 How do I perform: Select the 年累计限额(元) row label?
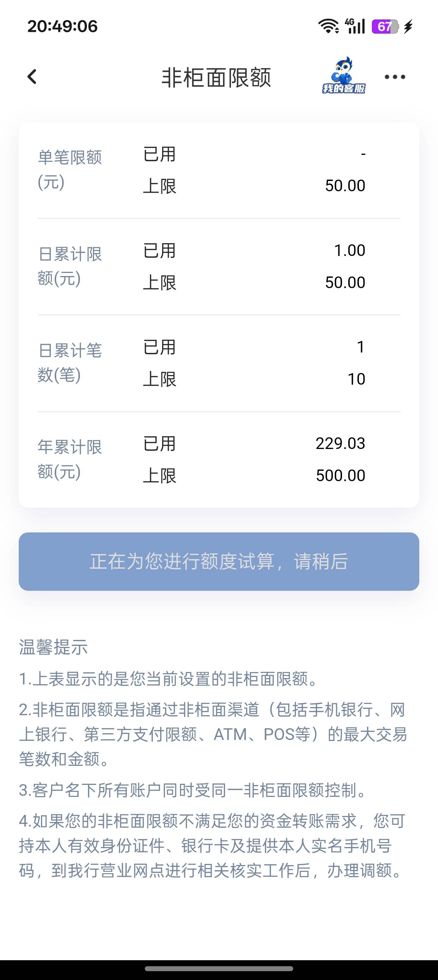70,460
